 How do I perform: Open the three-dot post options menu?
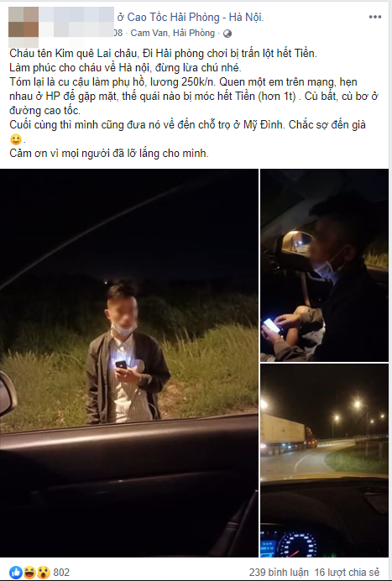coord(374,17)
